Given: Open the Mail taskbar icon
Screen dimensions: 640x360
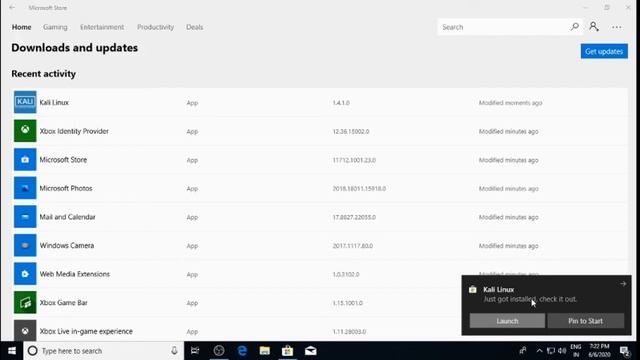Looking at the screenshot, I should tap(311, 351).
